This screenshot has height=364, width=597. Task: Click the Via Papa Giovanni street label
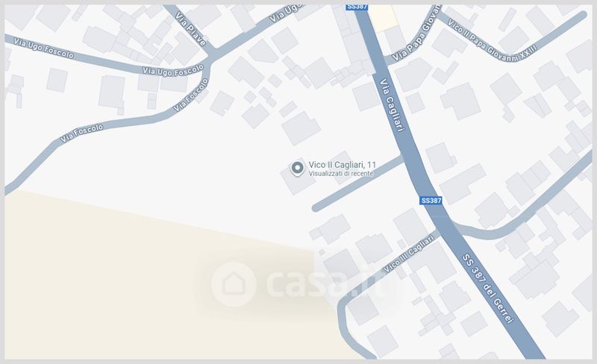pos(416,34)
